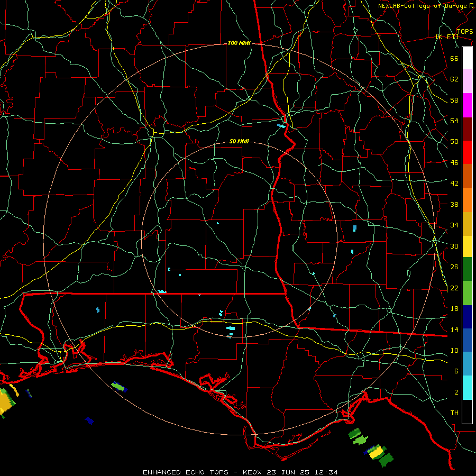Click the large gold echo at left edge
This screenshot has width=476, height=476.
click(6, 402)
